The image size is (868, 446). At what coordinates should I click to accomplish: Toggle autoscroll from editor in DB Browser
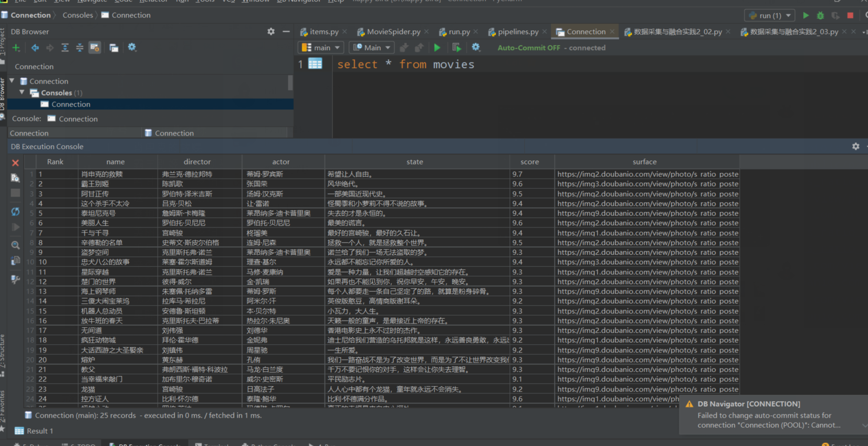point(95,48)
